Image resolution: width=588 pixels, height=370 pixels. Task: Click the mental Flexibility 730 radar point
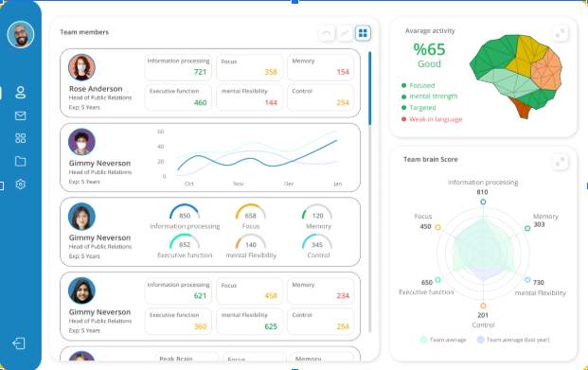pyautogui.click(x=527, y=280)
